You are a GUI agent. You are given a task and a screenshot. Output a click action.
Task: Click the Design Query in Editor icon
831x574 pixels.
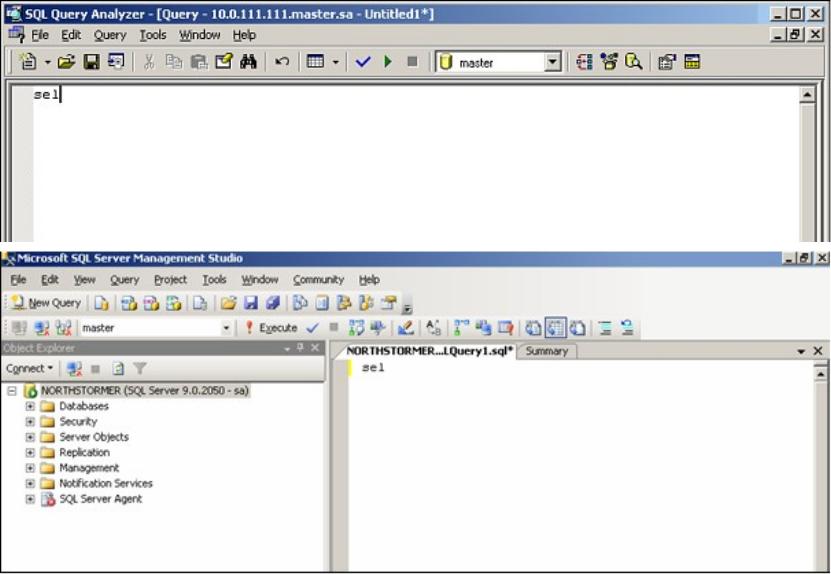[405, 328]
